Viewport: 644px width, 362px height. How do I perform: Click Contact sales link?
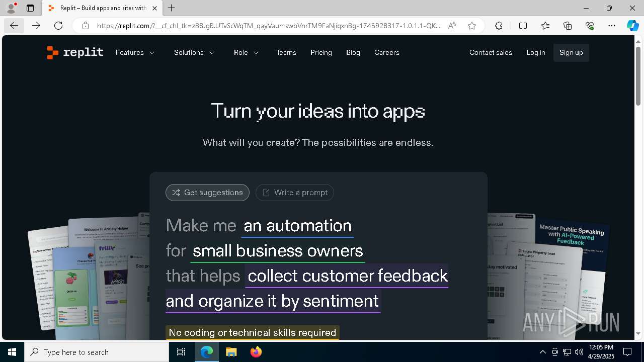(491, 52)
